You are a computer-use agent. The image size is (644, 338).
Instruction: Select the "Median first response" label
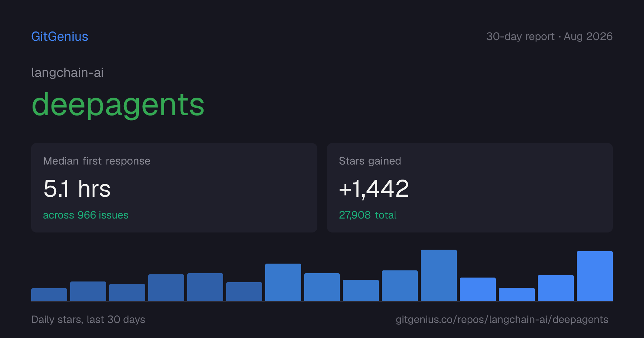pyautogui.click(x=97, y=161)
